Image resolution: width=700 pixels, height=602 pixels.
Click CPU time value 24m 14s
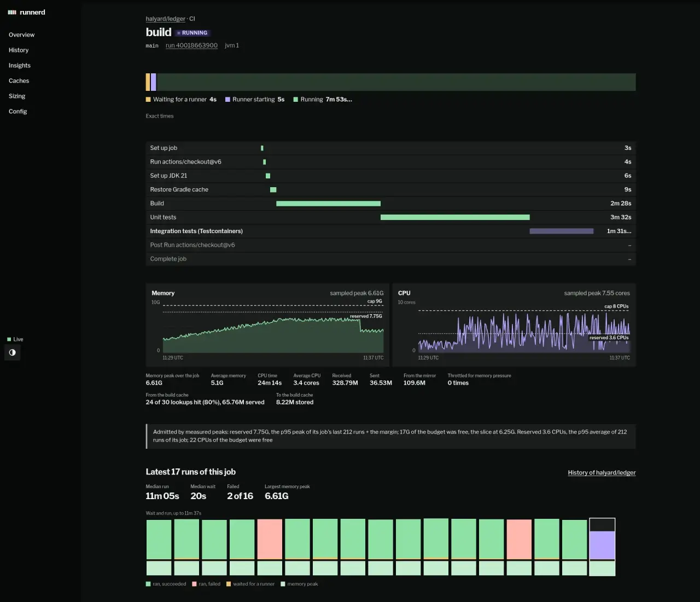pos(270,383)
